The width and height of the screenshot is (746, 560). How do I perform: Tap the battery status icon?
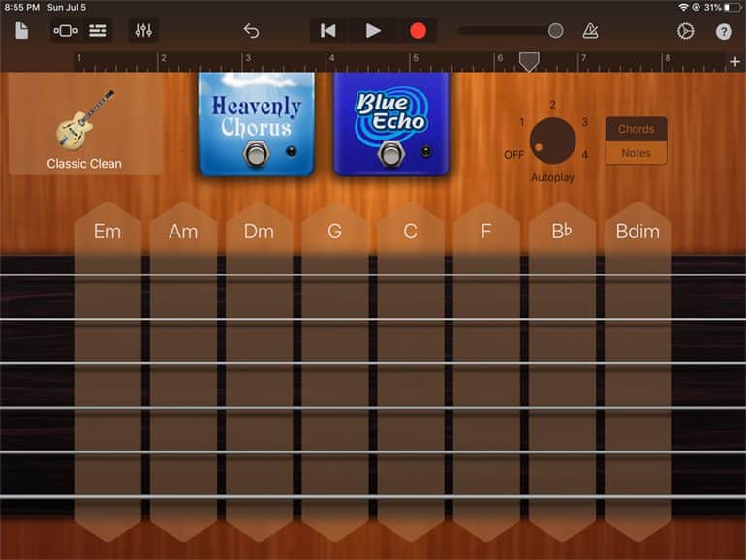(732, 7)
